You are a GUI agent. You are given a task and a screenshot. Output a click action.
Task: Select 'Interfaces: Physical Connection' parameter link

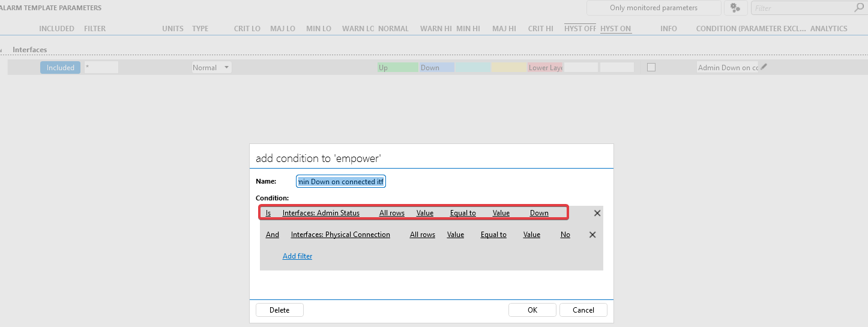[x=340, y=235]
